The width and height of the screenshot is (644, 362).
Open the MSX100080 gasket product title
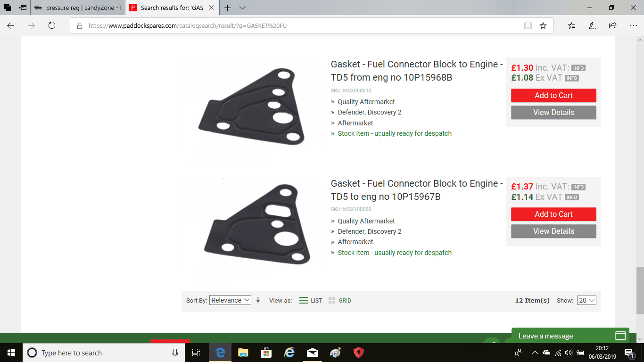(x=417, y=190)
